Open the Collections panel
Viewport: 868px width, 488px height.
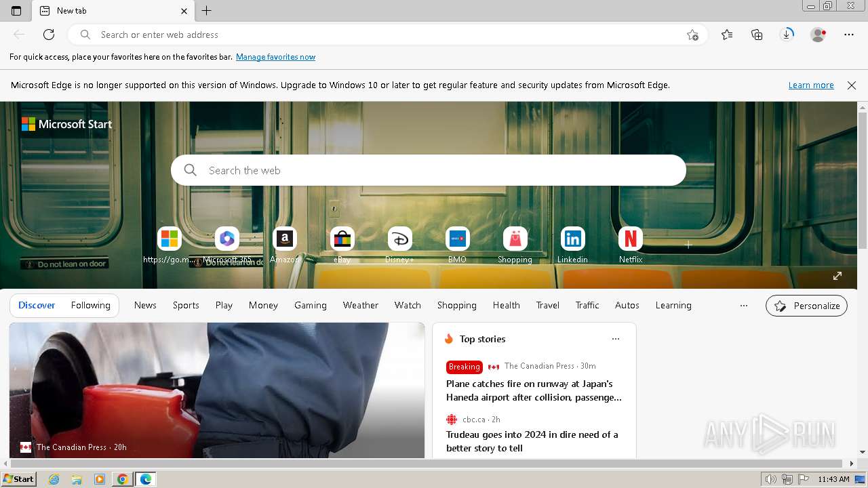coord(757,35)
